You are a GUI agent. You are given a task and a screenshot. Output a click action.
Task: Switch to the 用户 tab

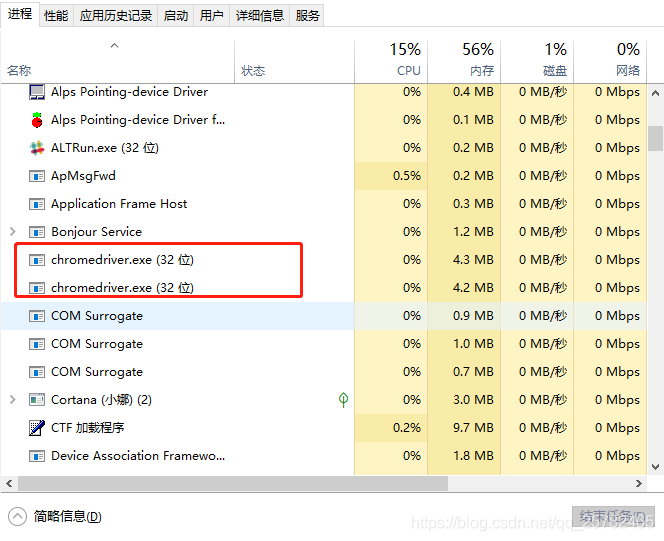pyautogui.click(x=211, y=16)
